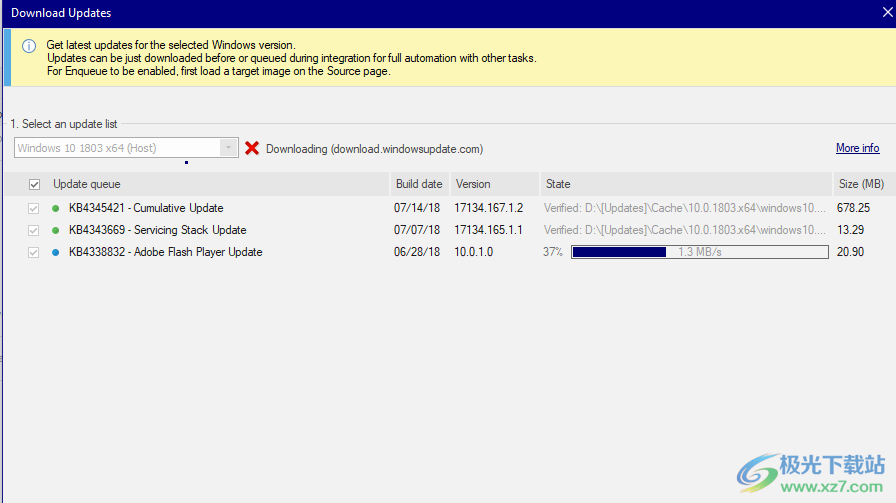Click the 678.25 size value

click(x=853, y=208)
